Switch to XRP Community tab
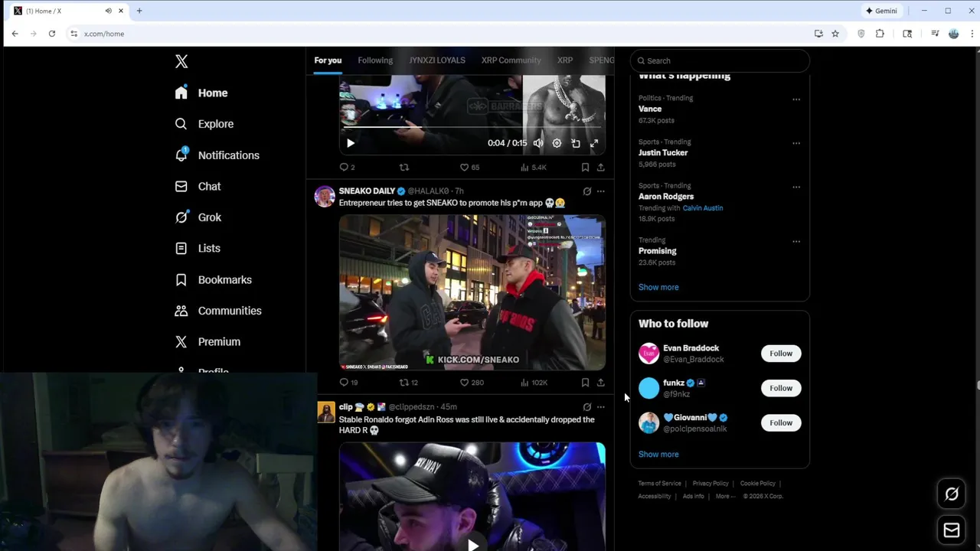Viewport: 980px width, 551px height. [x=511, y=60]
